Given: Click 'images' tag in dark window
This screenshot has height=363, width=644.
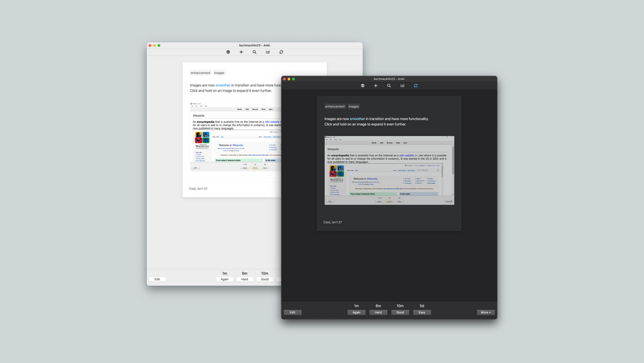Looking at the screenshot, I should pyautogui.click(x=354, y=106).
